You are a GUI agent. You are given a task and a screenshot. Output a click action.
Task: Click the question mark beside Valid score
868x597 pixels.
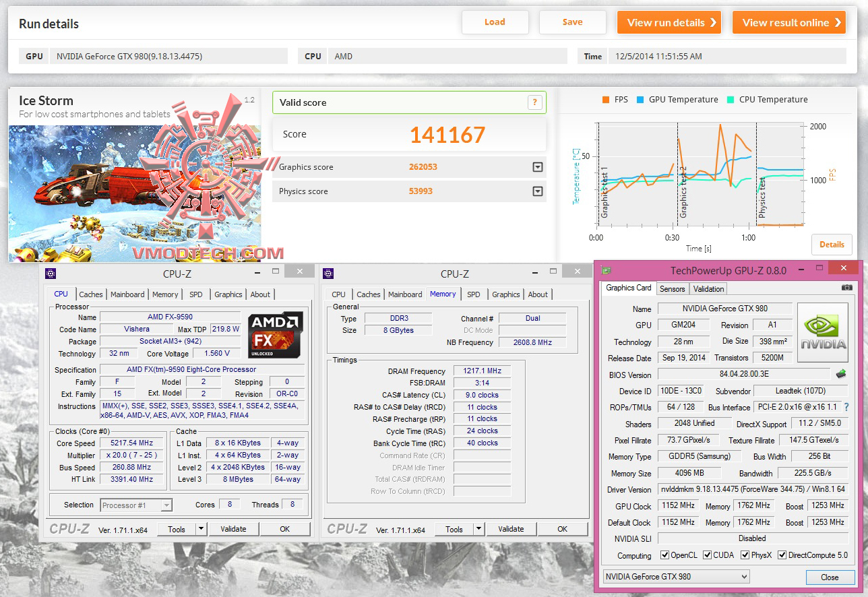click(534, 102)
